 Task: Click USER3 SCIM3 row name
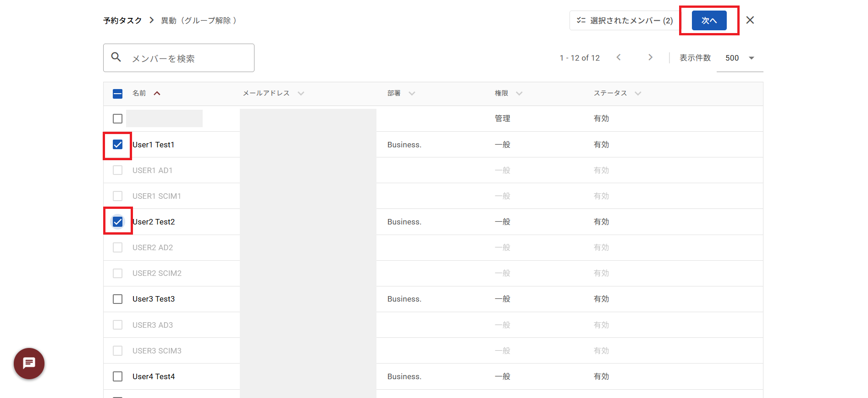coord(157,351)
